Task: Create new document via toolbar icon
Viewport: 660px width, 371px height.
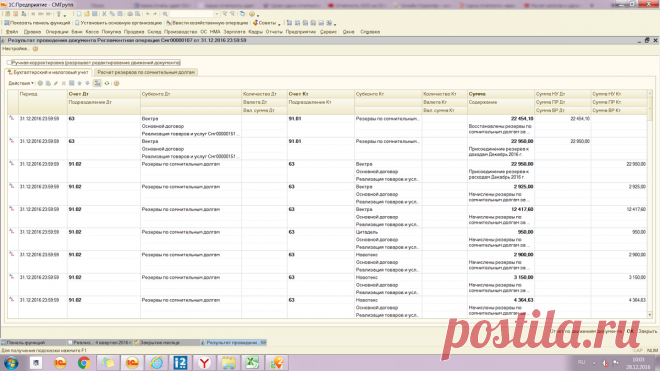Action: [x=79, y=14]
